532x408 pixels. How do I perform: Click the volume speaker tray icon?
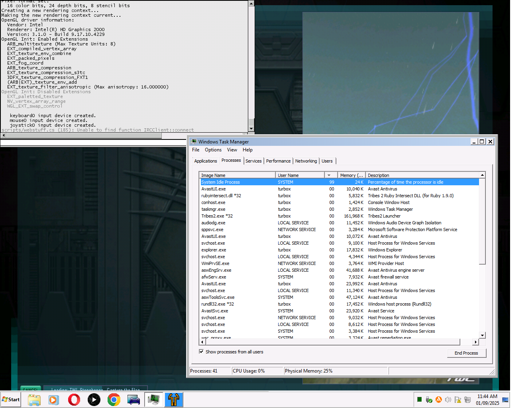pos(448,400)
